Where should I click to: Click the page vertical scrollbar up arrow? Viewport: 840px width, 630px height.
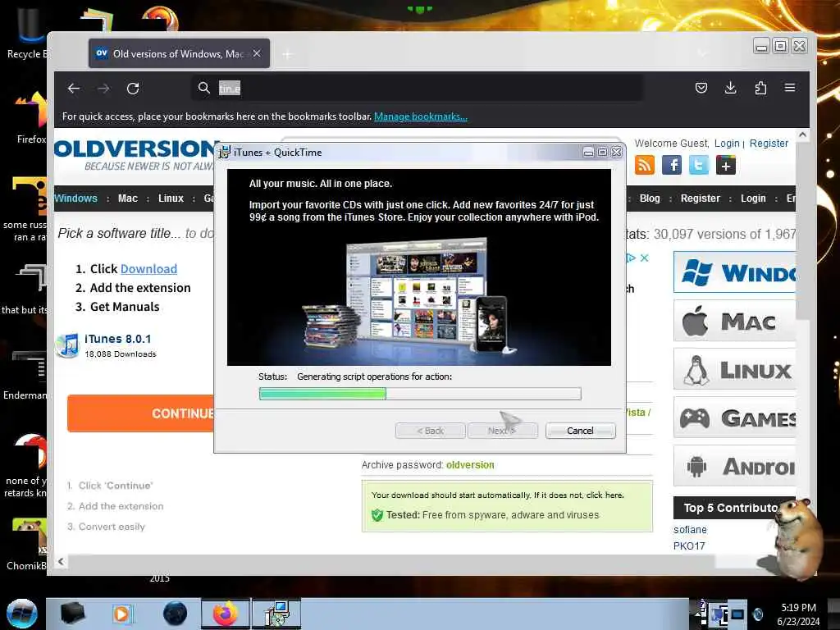pyautogui.click(x=802, y=135)
